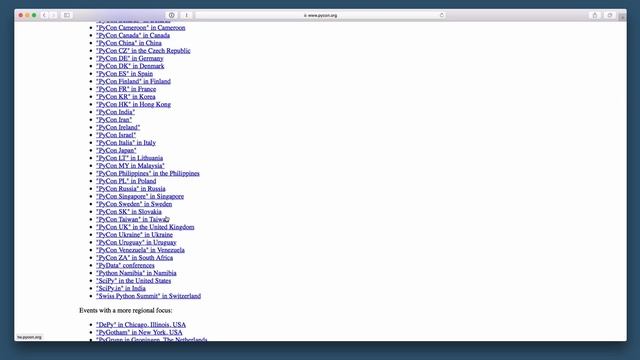Screen dimensions: 640x360
Task: Visit "PyCon Italia" in Italy link
Action: coord(126,143)
